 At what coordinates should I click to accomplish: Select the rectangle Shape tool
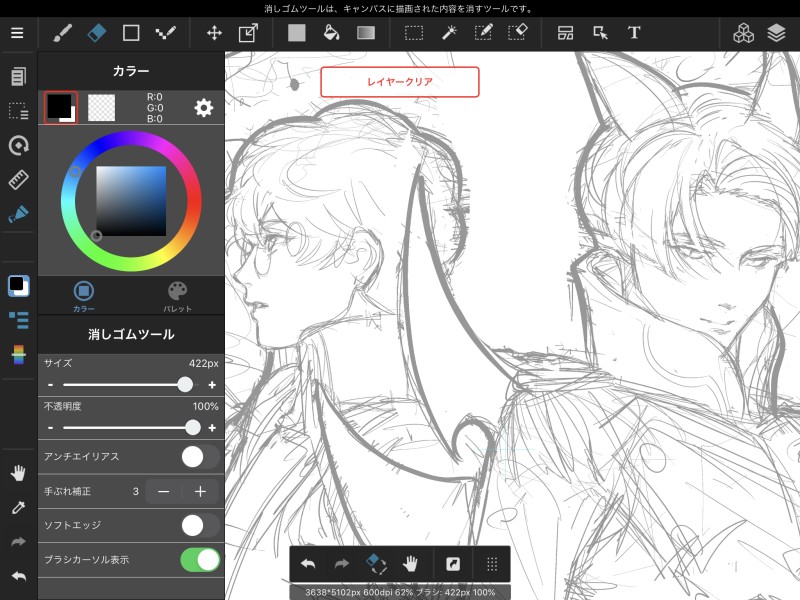click(x=131, y=33)
